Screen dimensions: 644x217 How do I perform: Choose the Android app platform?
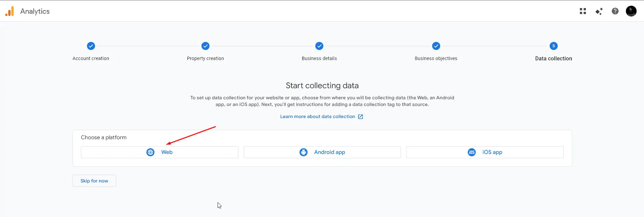322,152
